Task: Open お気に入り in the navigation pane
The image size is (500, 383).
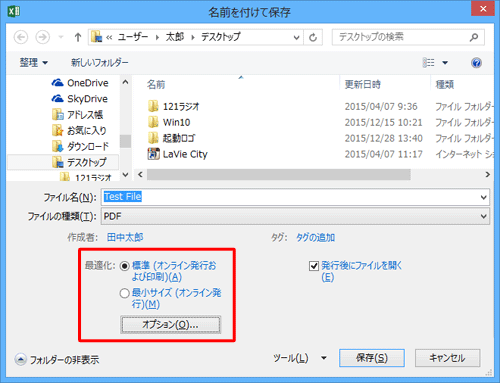Action: point(79,130)
